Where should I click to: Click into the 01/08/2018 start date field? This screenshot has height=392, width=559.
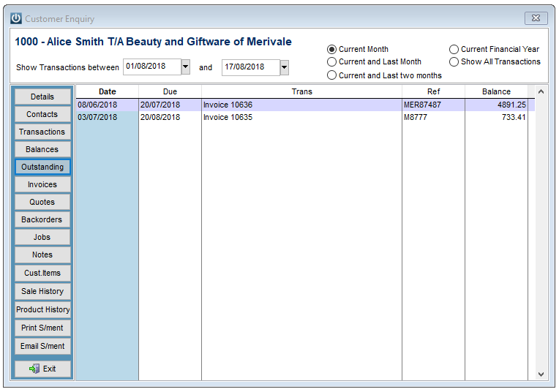click(x=152, y=67)
